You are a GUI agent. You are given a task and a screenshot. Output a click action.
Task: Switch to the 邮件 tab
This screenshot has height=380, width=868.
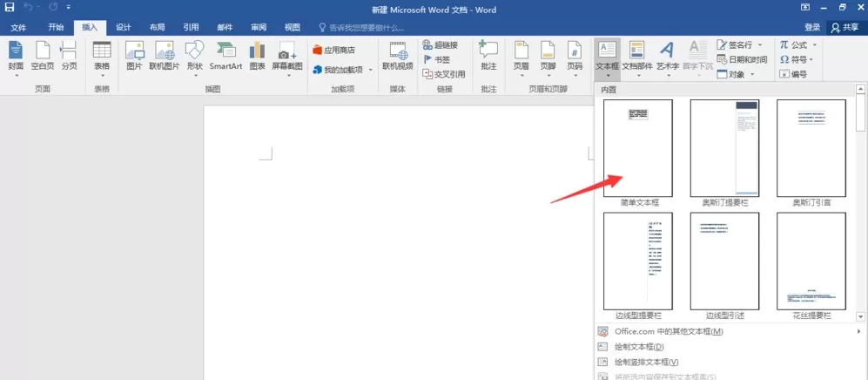225,27
